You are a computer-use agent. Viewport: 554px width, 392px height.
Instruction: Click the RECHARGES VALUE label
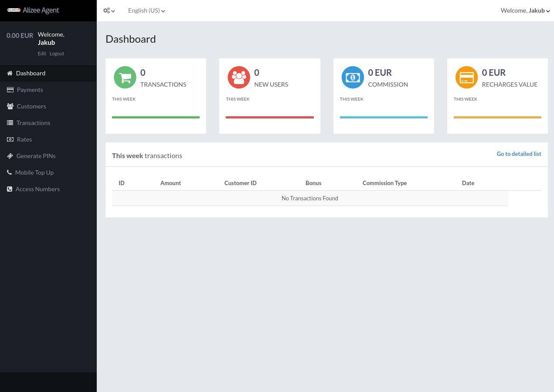(510, 84)
